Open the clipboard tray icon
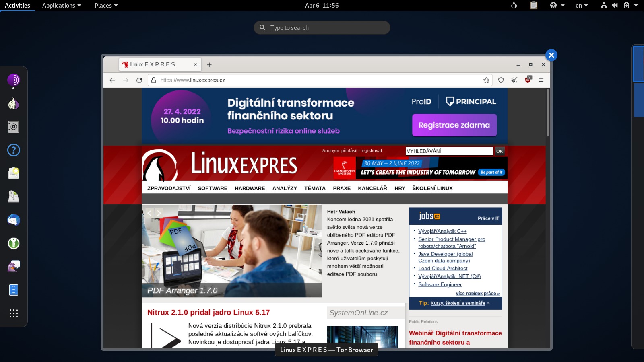The image size is (644, 362). click(534, 6)
